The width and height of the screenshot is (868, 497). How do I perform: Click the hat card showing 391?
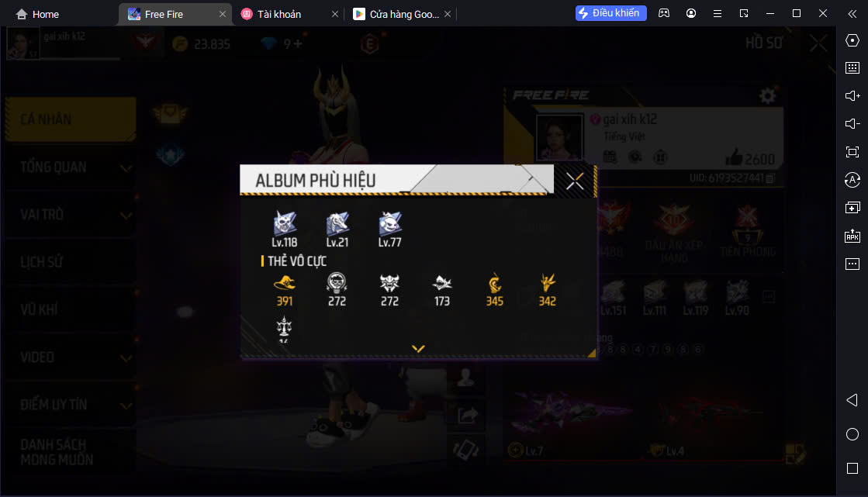(285, 289)
